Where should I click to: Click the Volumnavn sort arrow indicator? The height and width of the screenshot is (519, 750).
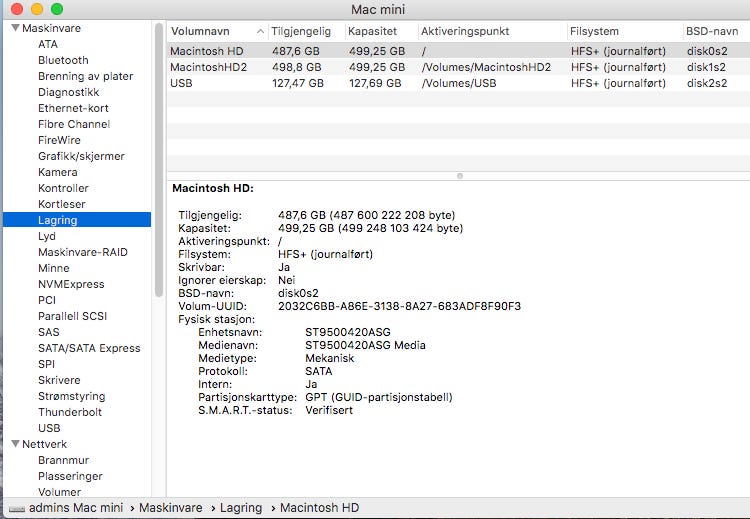[x=260, y=32]
